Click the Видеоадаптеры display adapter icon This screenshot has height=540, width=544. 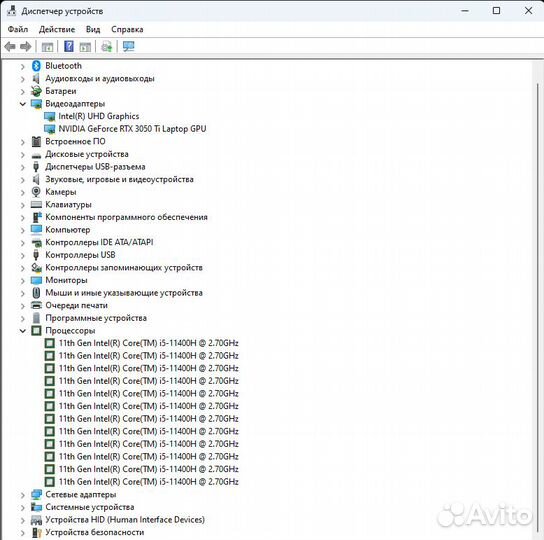[x=36, y=104]
